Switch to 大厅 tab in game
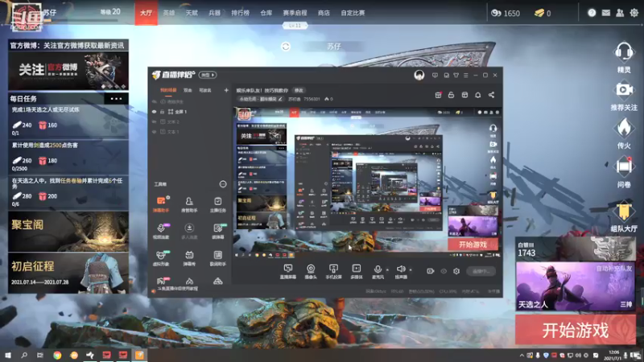This screenshot has width=644, height=362. pos(147,13)
